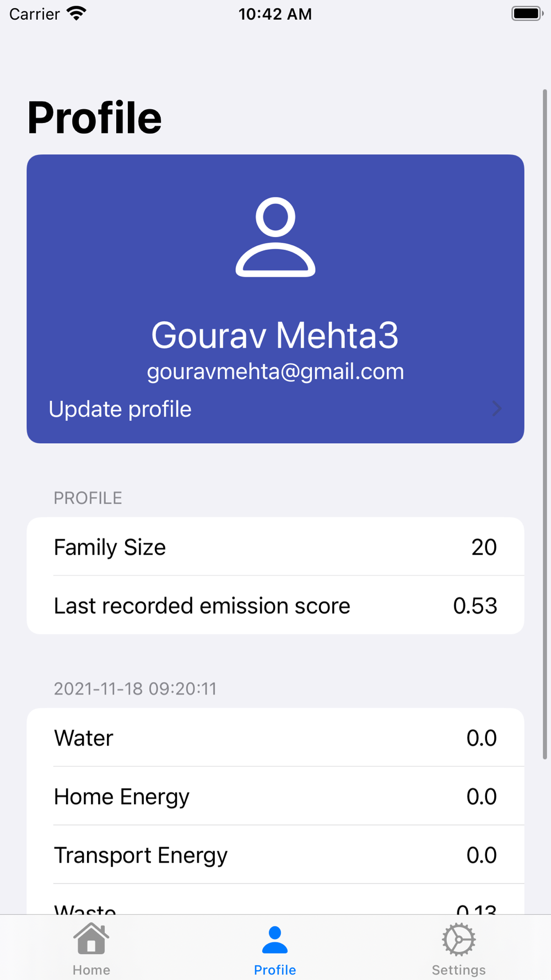Viewport: 551px width, 980px height.
Task: Tap the Wi-Fi status icon
Action: click(x=77, y=13)
